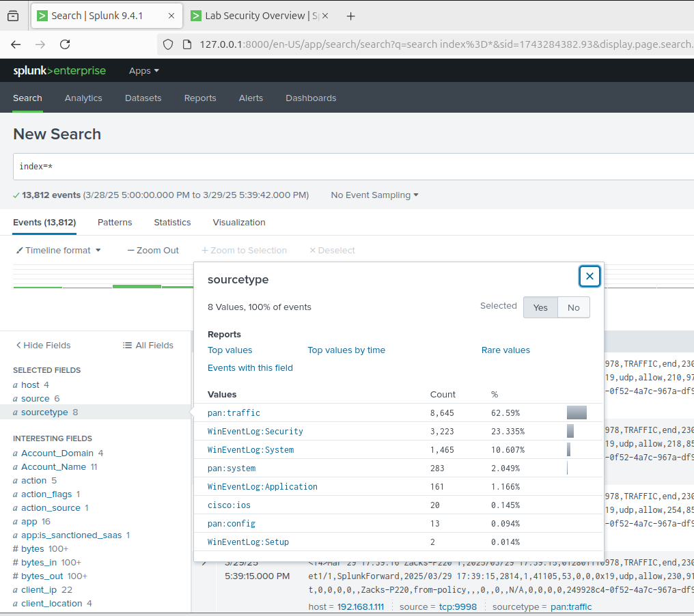Image resolution: width=694 pixels, height=616 pixels.
Task: Open a new browser tab with plus icon
Action: point(350,16)
